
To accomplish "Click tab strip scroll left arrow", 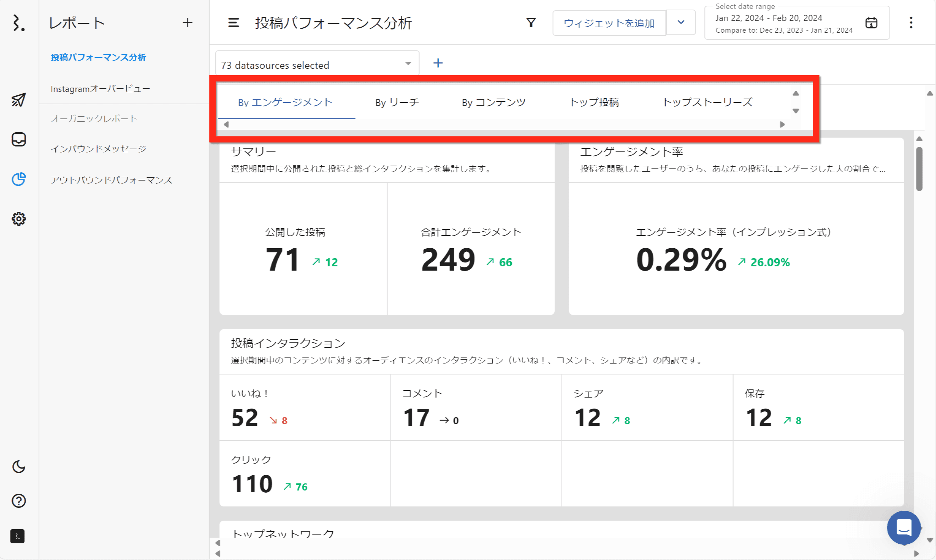I will pos(226,124).
